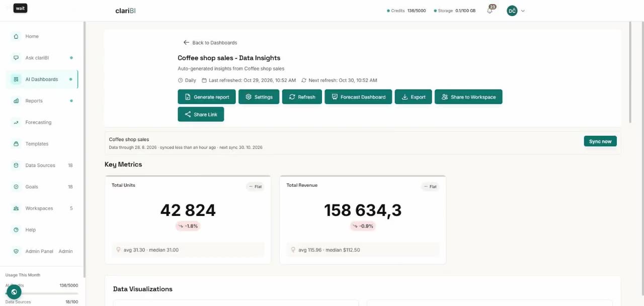This screenshot has width=644, height=306.
Task: Open Forecasting menu item
Action: pos(42,122)
